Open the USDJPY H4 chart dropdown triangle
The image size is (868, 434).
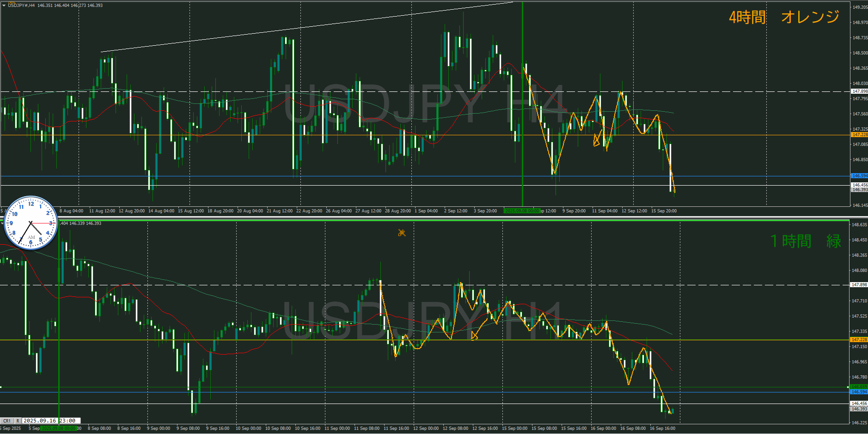click(4, 6)
